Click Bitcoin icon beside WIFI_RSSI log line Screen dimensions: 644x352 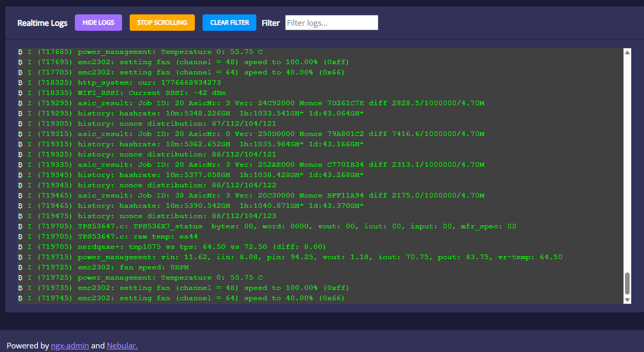click(x=21, y=93)
